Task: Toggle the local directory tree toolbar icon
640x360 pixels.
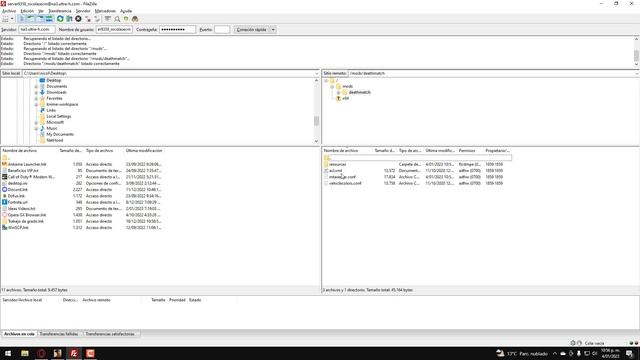Action: [x=31, y=19]
